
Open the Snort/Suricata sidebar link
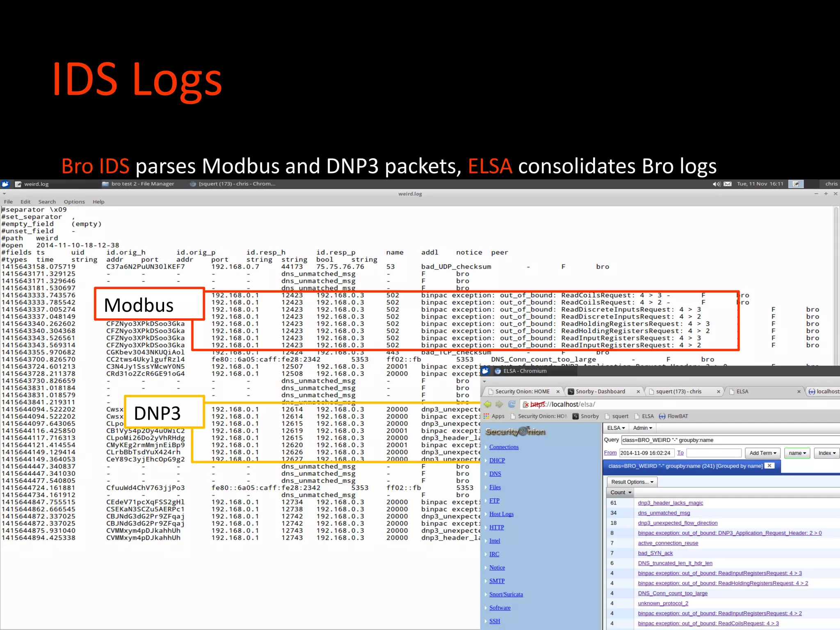(506, 594)
